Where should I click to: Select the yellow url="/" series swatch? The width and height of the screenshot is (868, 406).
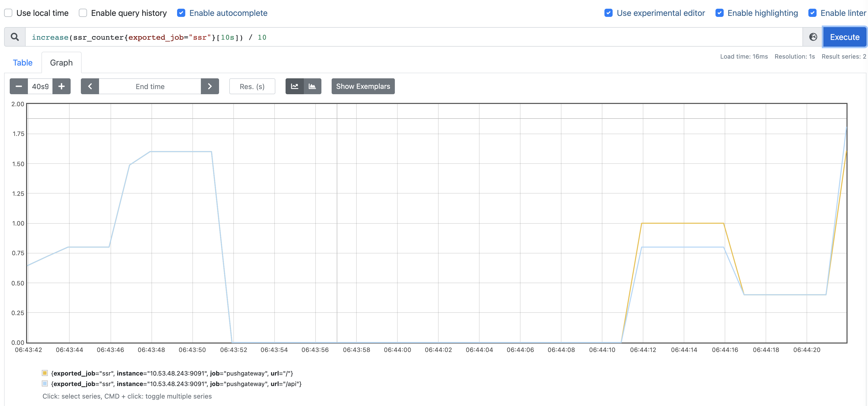point(45,373)
